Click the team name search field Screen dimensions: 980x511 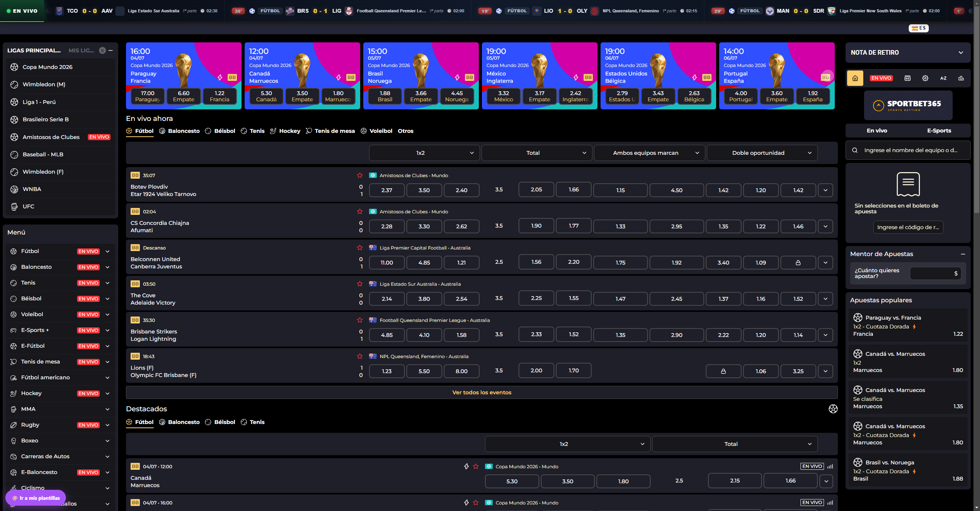(908, 150)
